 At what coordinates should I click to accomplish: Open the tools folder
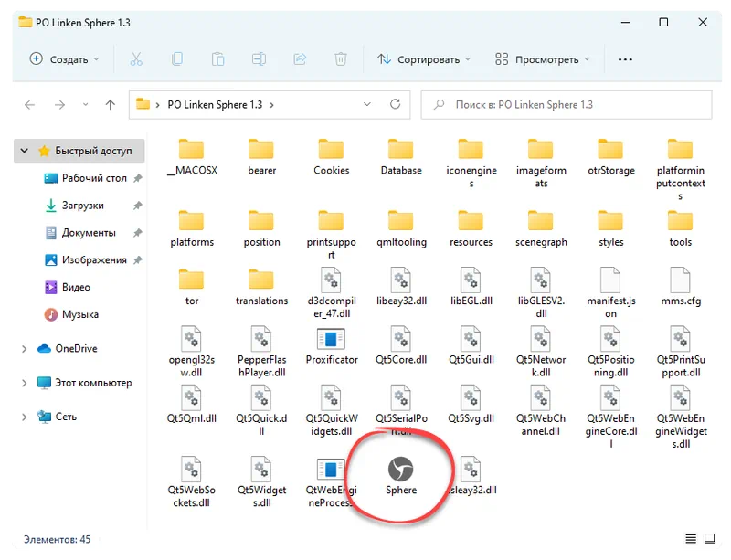coord(680,229)
